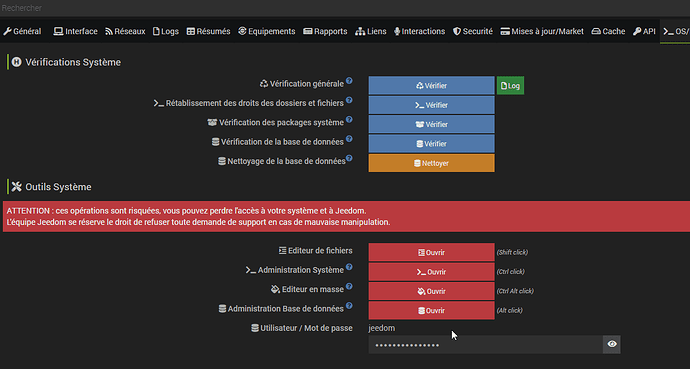Click the orange Nettoyer button

click(431, 163)
